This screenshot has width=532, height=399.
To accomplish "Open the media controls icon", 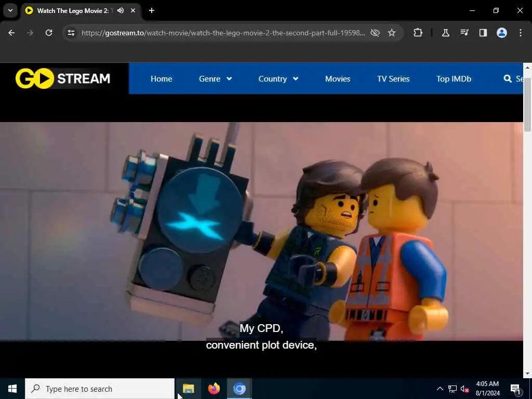I will 464,33.
